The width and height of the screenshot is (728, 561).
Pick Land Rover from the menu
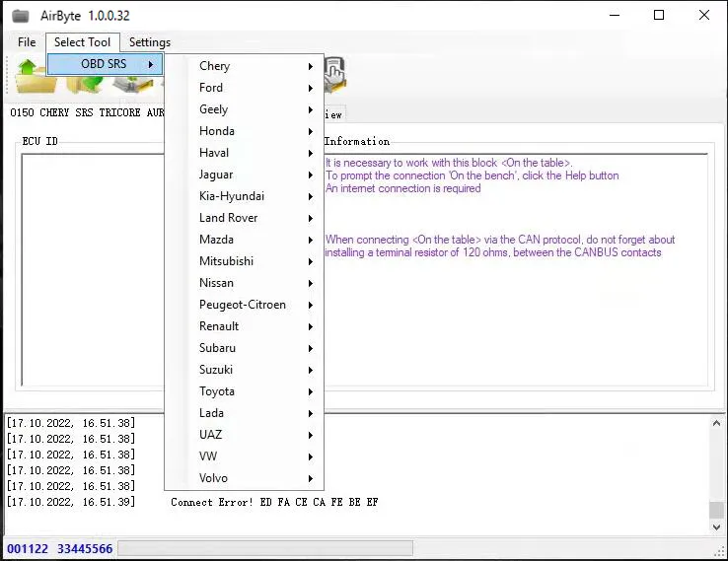228,218
